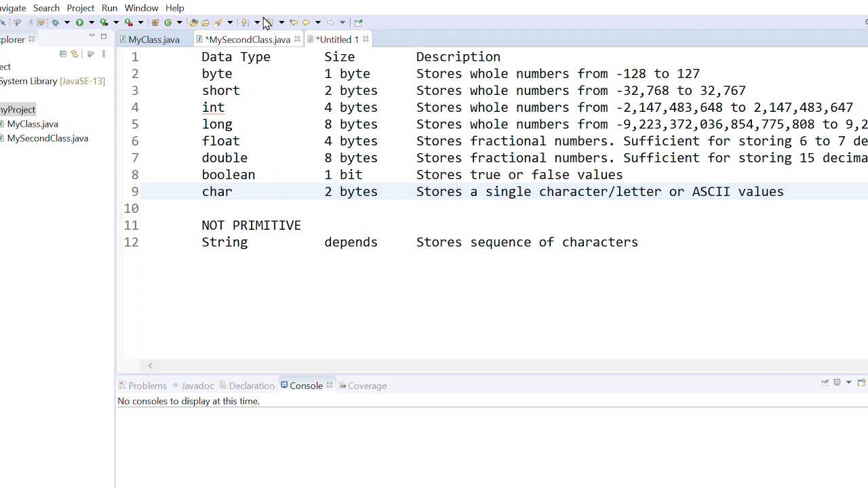
Task: Click the New Java Class icon
Action: pyautogui.click(x=168, y=22)
